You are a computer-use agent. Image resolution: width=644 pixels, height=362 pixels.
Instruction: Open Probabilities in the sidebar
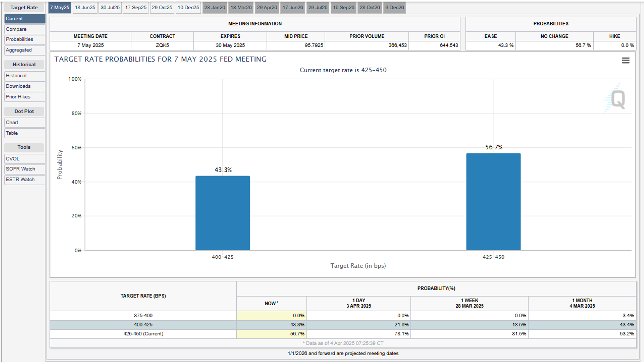pos(24,39)
